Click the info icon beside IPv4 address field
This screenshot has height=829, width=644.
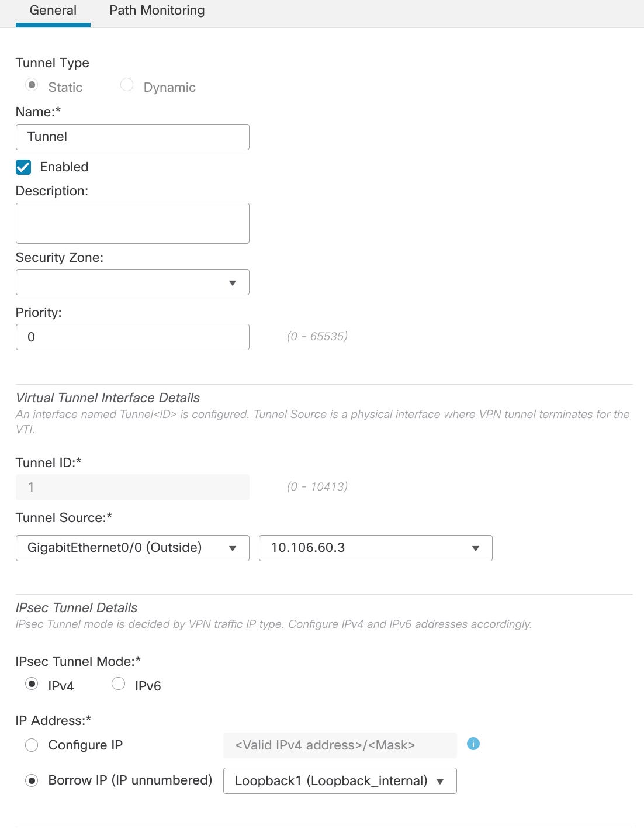click(474, 744)
